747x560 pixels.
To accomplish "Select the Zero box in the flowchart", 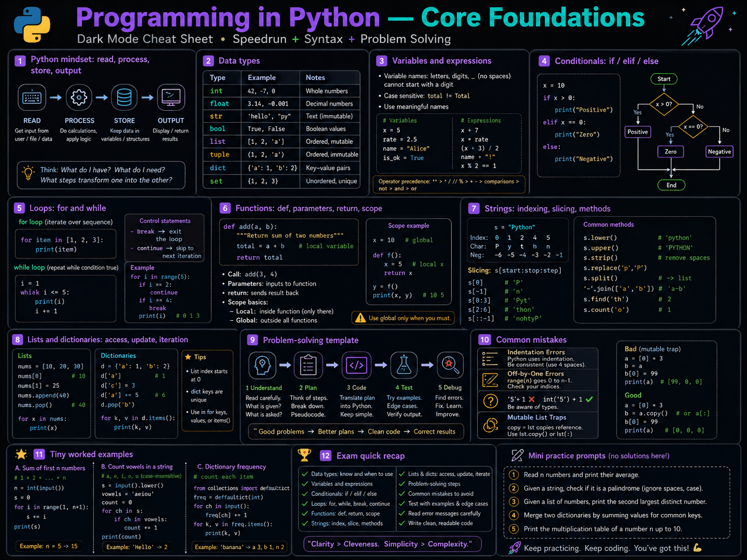I will (671, 152).
